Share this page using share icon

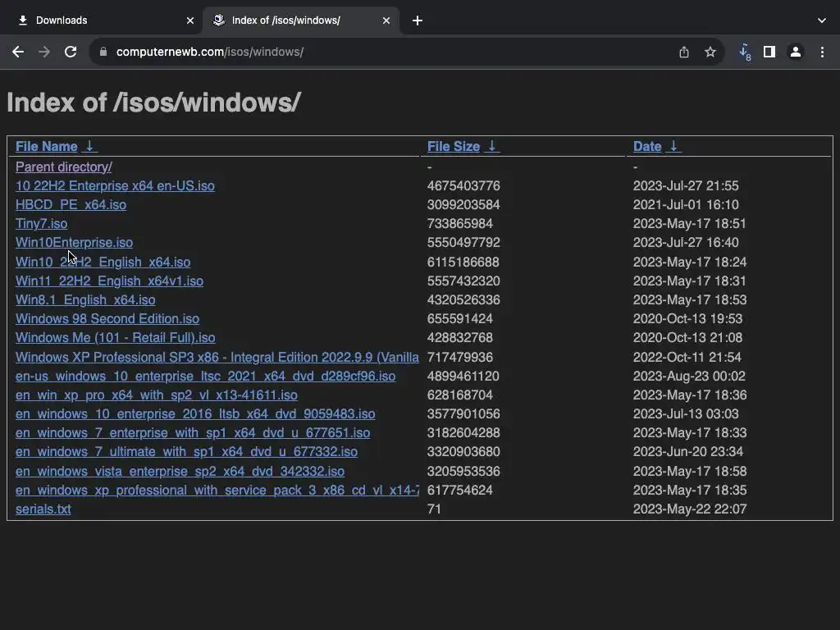[683, 52]
